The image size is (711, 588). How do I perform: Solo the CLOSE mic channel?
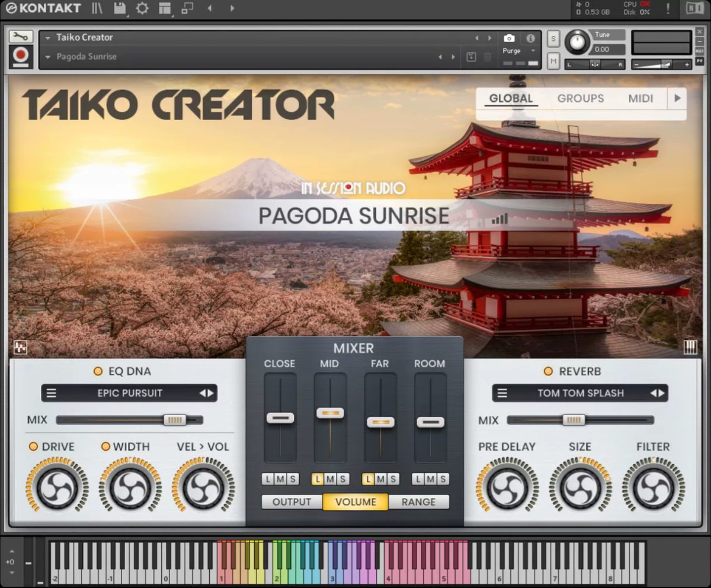point(293,479)
